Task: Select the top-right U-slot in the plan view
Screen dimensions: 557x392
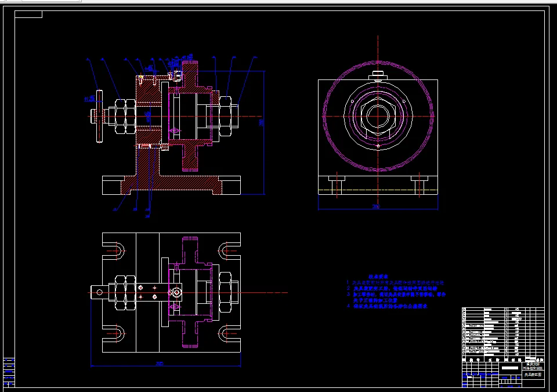Action: [x=229, y=251]
